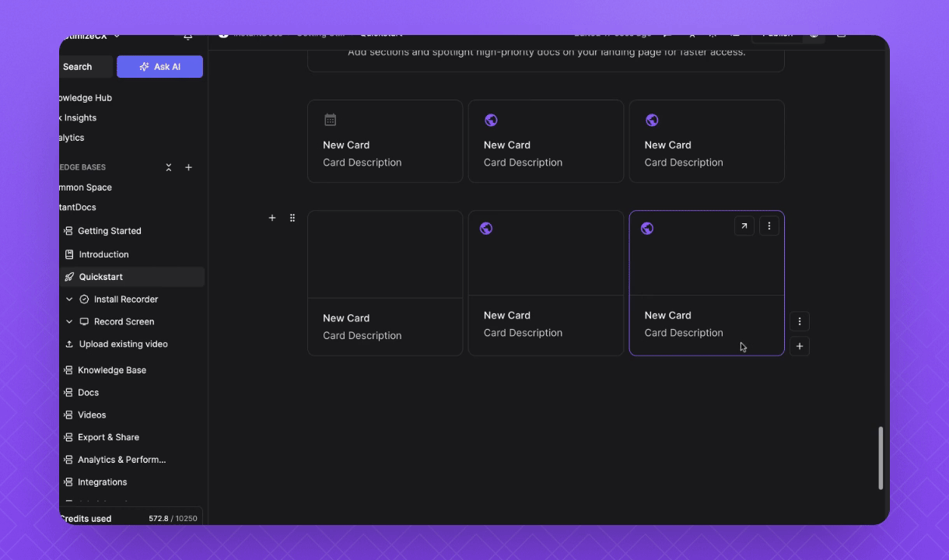Expand the Analytics & Perform... section
The width and height of the screenshot is (949, 560).
[x=67, y=460]
